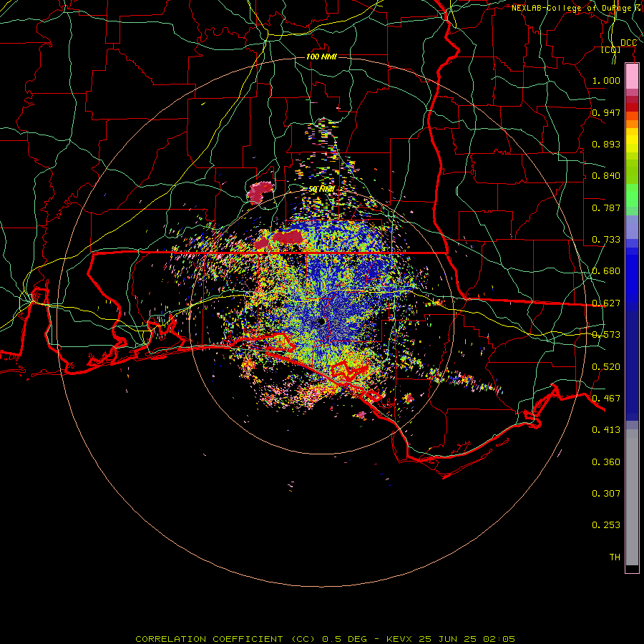Click the 0.840 color scale value
This screenshot has width=644, height=644.
point(606,176)
